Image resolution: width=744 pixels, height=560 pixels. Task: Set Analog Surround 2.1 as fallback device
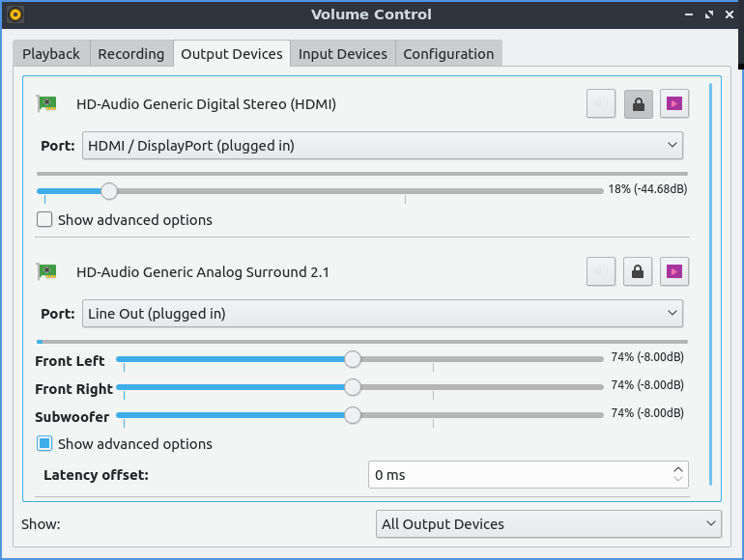(x=674, y=272)
